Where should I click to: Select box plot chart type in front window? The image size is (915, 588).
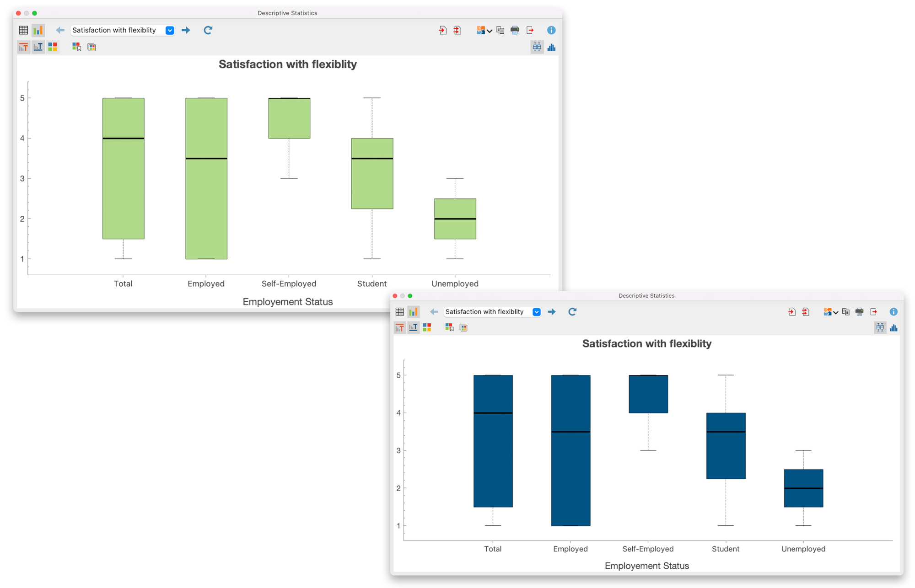coord(880,328)
